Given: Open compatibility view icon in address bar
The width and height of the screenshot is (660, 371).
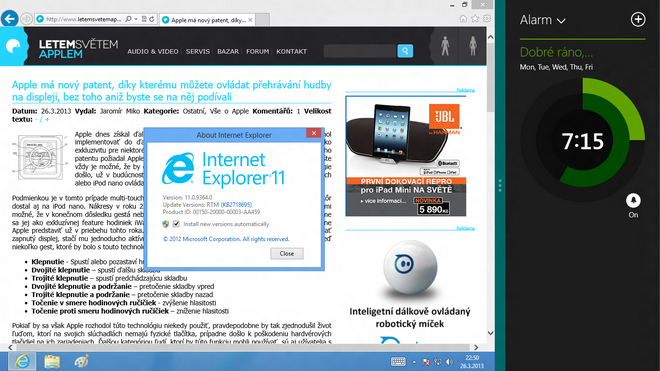Looking at the screenshot, I should (144, 19).
